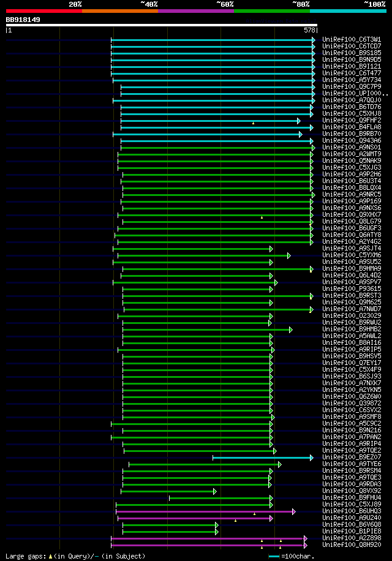
Task: Click the UniRef100_Q5NAK9 label
Action: (x=352, y=160)
